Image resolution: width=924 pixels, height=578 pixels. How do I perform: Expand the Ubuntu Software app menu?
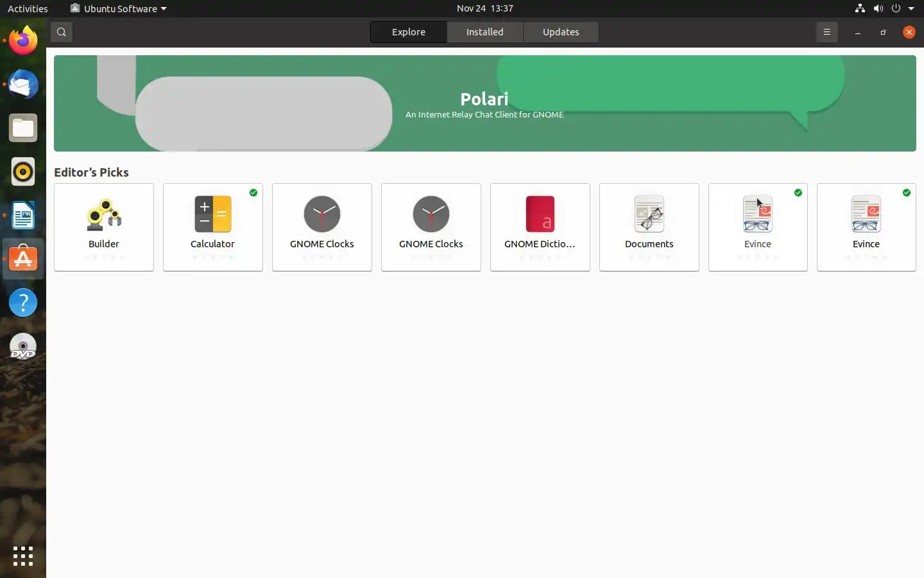click(119, 8)
